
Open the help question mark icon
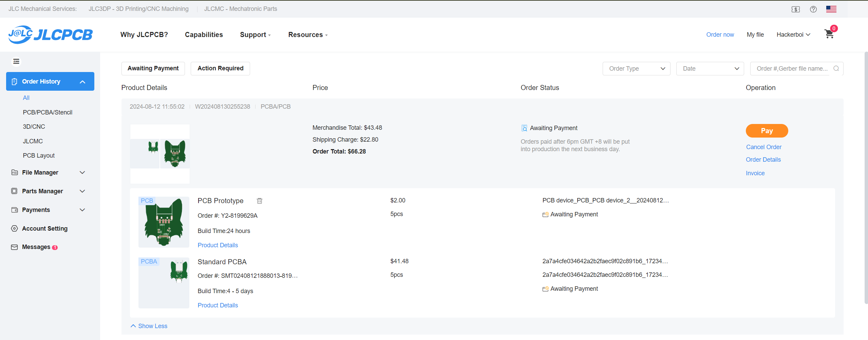pyautogui.click(x=813, y=9)
